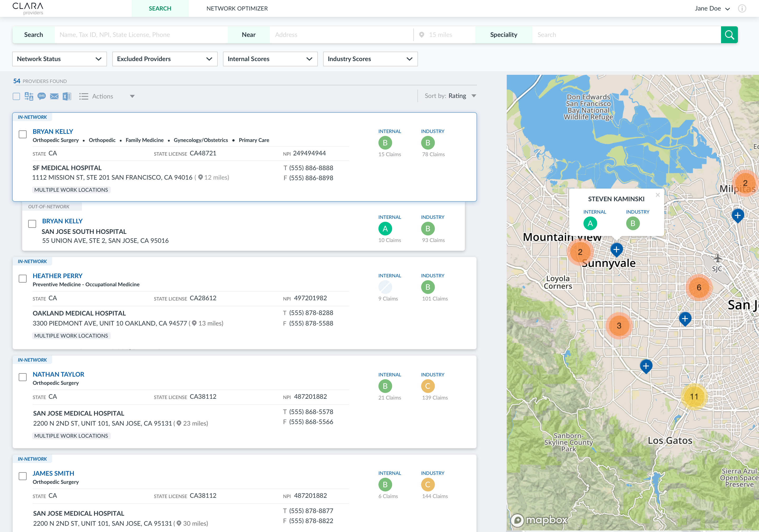Focus the Speciality search field
Image resolution: width=759 pixels, height=532 pixels.
626,35
